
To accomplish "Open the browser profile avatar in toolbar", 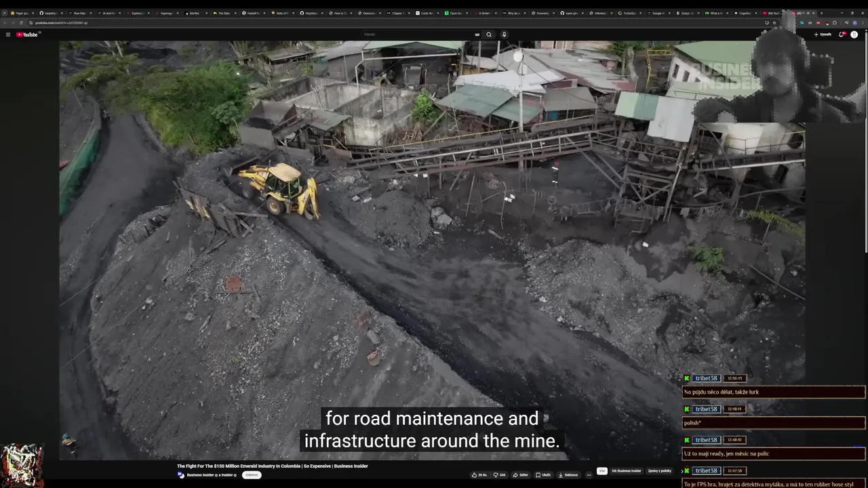I will click(x=854, y=22).
